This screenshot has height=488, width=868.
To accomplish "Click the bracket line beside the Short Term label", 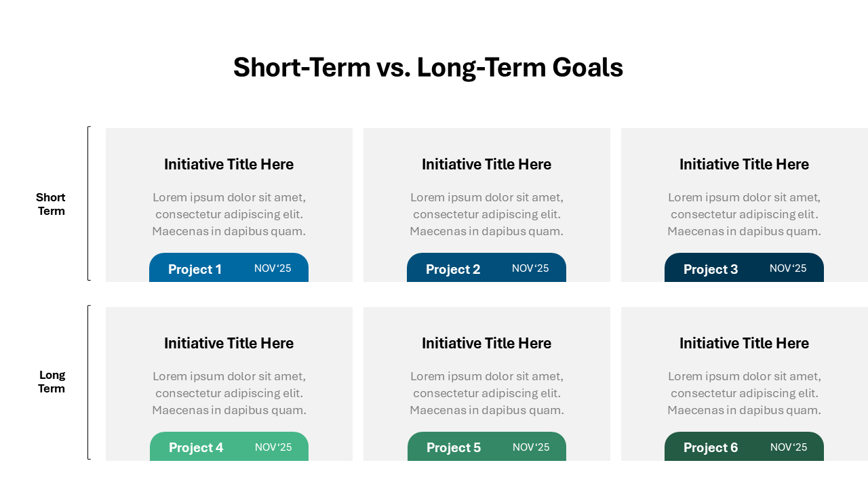I will coord(88,203).
